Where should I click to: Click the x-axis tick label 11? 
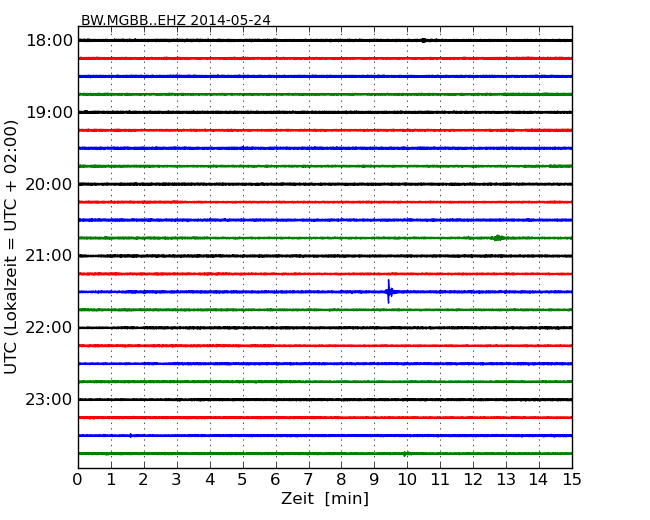tap(440, 480)
